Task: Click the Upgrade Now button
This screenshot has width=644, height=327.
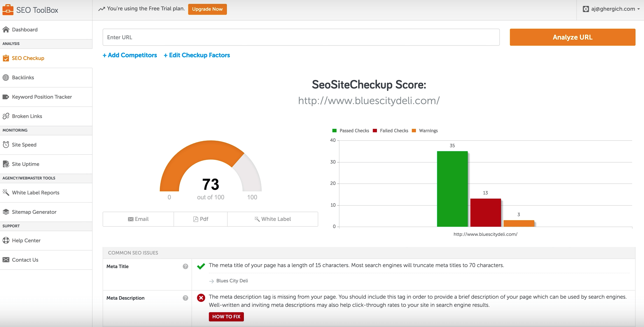Action: click(207, 9)
